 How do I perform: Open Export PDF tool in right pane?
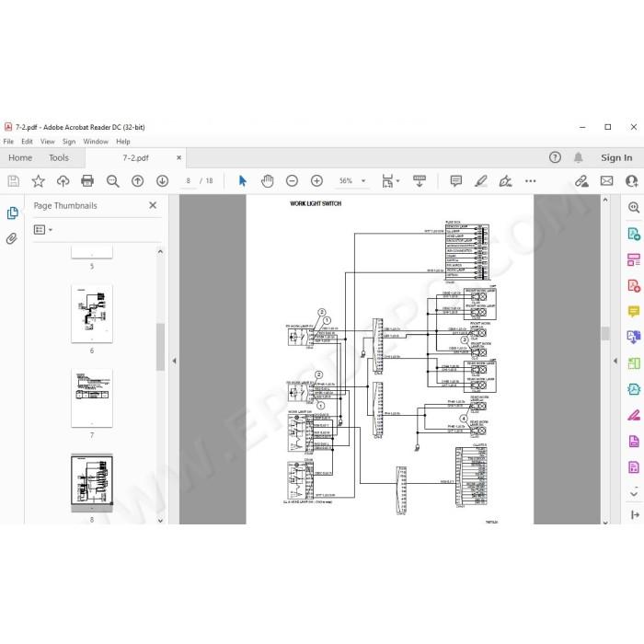(634, 234)
